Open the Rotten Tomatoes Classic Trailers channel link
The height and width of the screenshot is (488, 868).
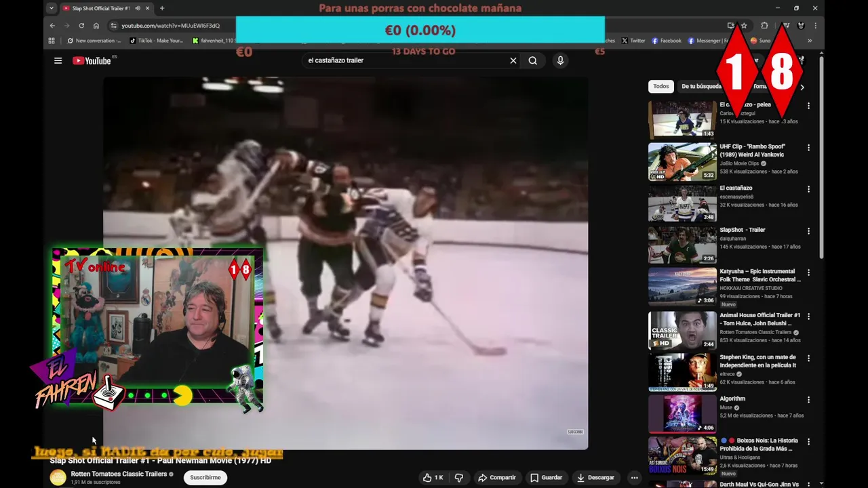(119, 474)
